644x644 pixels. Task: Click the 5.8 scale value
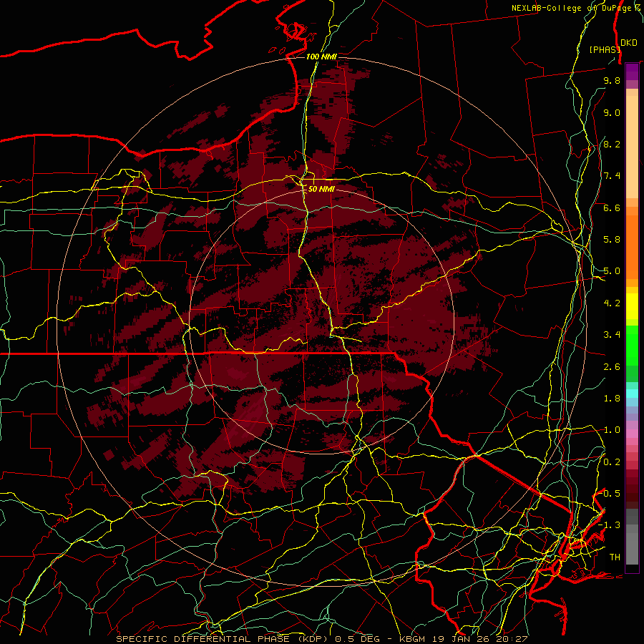tap(612, 240)
